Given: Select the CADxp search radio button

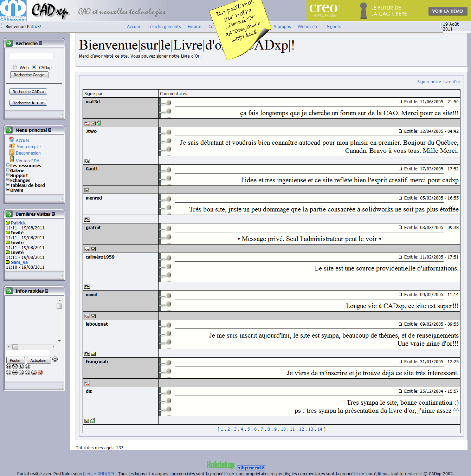Looking at the screenshot, I should click(34, 67).
